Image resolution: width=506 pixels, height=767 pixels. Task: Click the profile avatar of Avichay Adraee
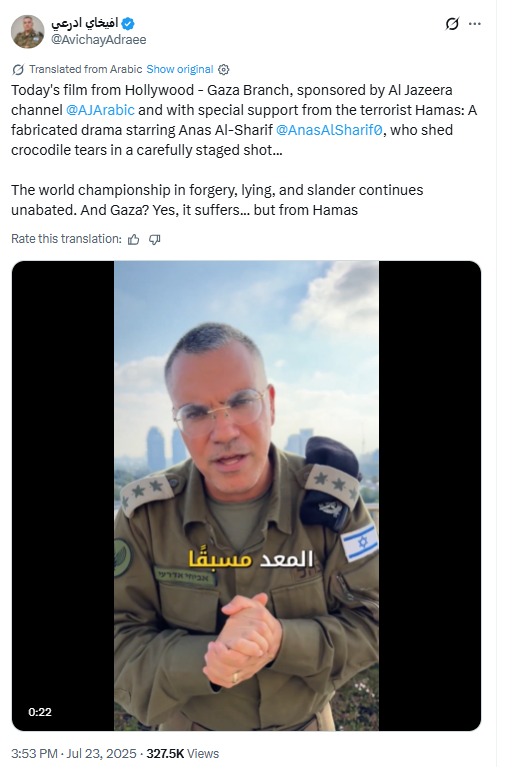point(28,31)
